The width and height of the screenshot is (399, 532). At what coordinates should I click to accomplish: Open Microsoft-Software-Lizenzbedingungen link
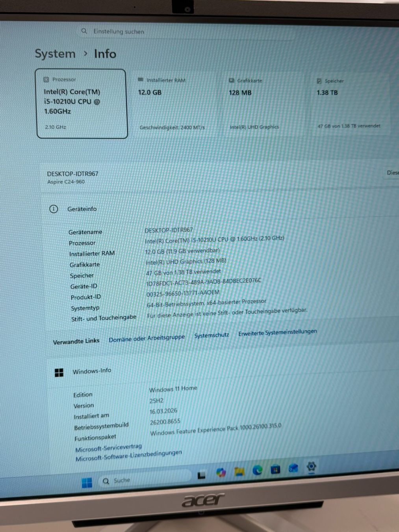pos(129,456)
